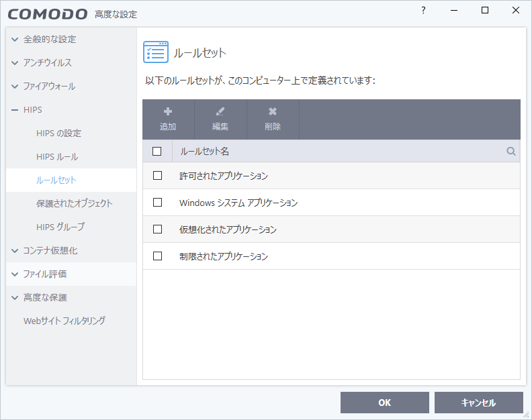Screen dimensions: 532x420
Task: Click the 追加 (Add) plus icon
Action: (x=168, y=112)
